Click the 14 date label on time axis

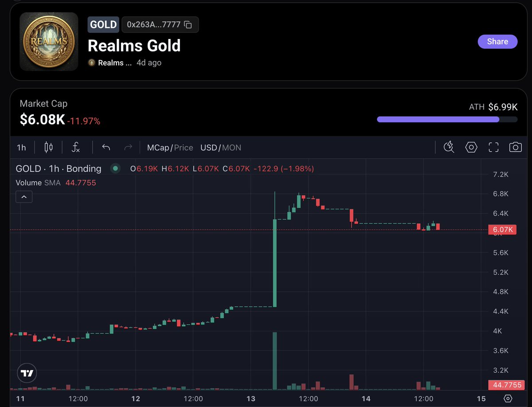[x=366, y=399]
